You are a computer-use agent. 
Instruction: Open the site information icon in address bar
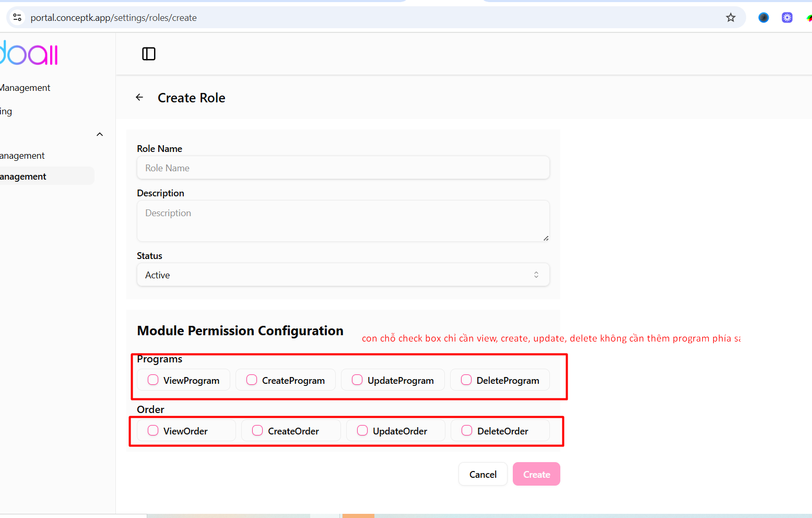17,18
